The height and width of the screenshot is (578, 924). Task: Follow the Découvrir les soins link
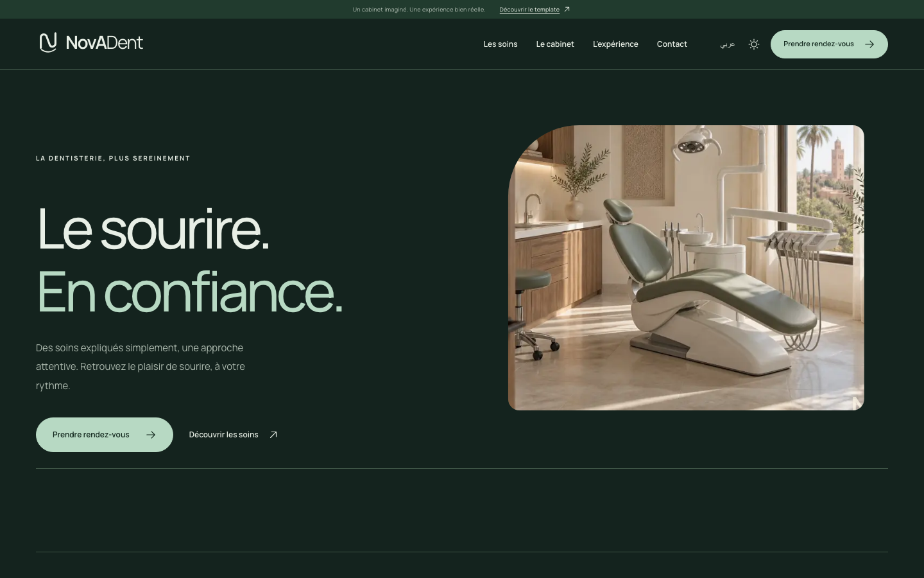[x=233, y=435]
